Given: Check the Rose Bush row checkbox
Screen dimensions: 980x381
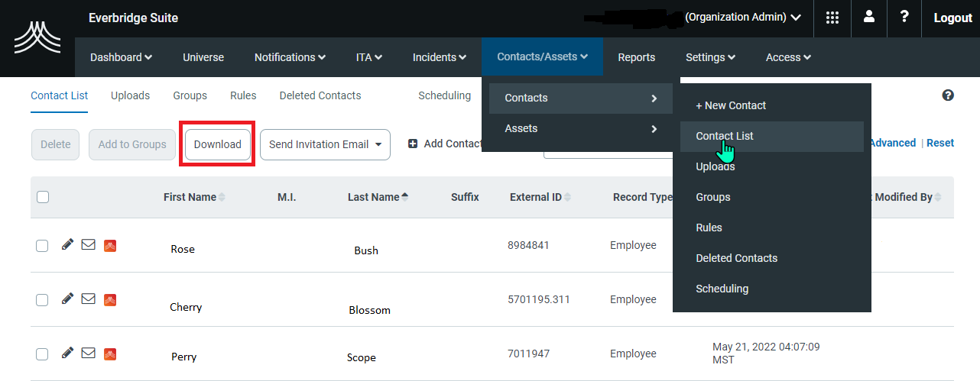Looking at the screenshot, I should (x=42, y=245).
